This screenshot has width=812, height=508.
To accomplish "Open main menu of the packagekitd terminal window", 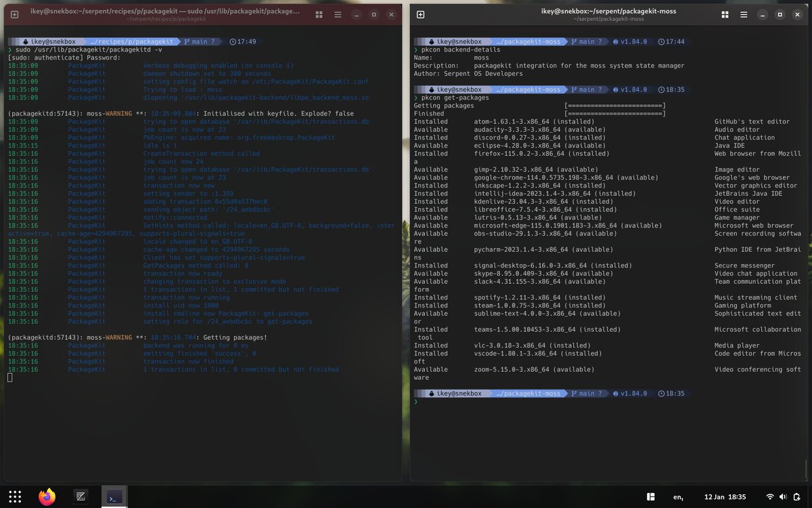I will click(x=339, y=14).
